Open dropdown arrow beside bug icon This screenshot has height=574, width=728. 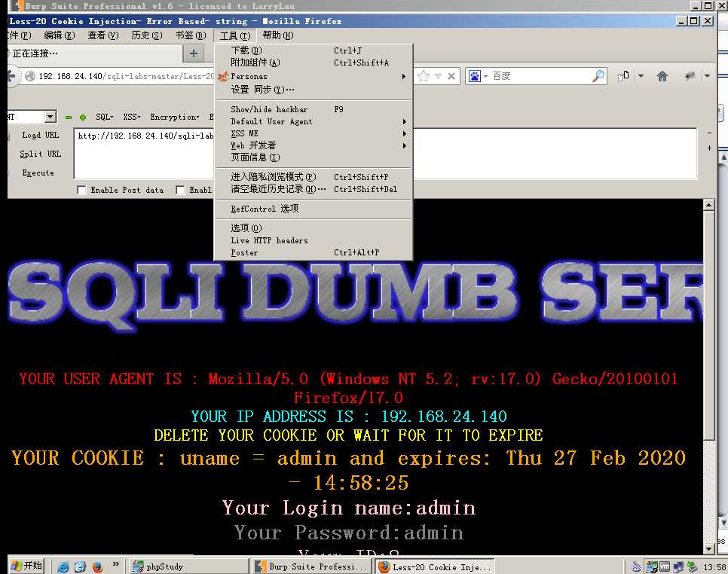[707, 75]
